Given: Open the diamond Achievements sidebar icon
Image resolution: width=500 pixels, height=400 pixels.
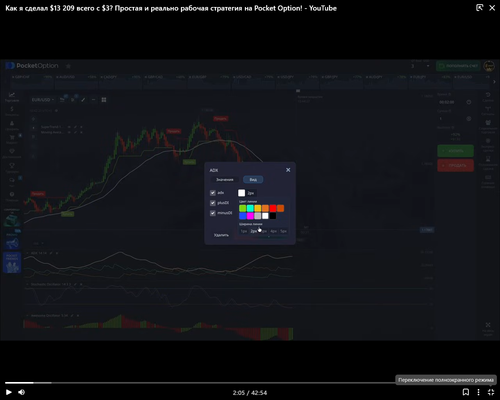Looking at the screenshot, I should tap(12, 153).
